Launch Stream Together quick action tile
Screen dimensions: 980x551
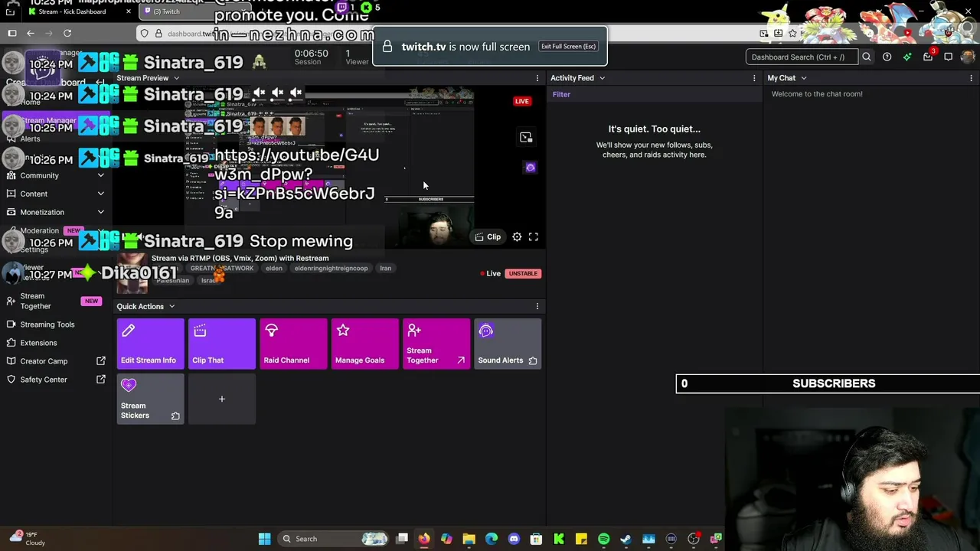click(436, 344)
